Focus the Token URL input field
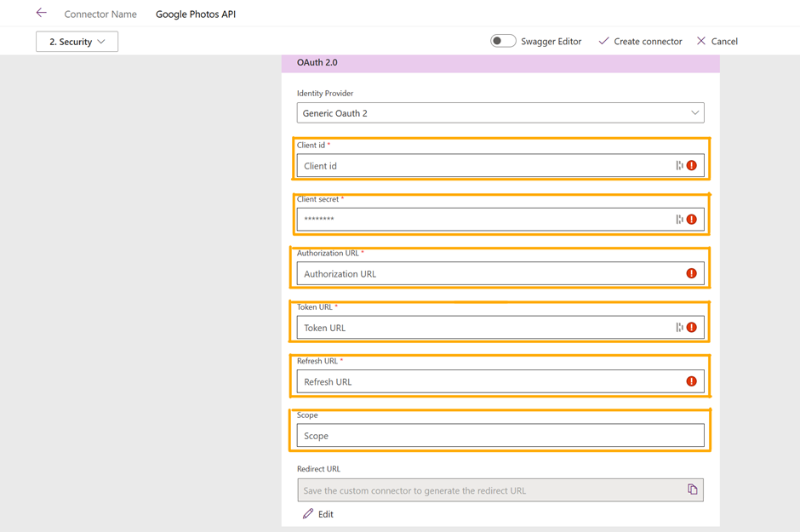 [x=500, y=328]
